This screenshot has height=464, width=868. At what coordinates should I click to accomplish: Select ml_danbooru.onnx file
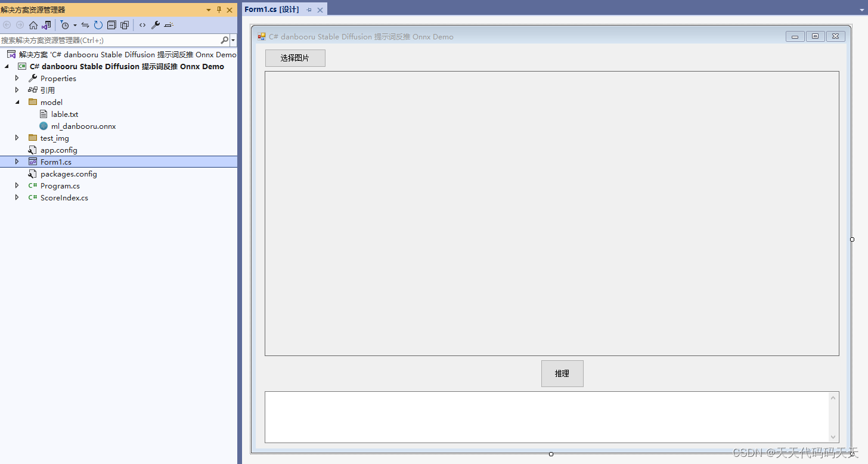point(83,126)
